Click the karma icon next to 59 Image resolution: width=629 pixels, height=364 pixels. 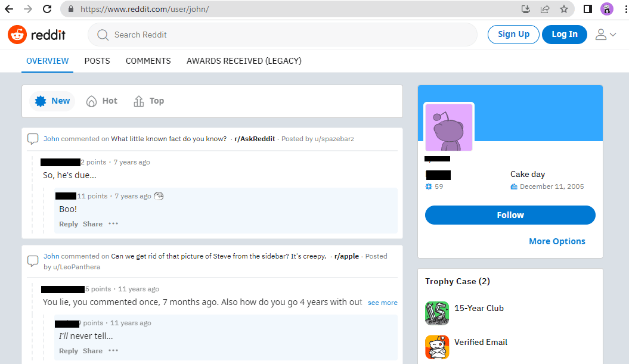point(429,186)
